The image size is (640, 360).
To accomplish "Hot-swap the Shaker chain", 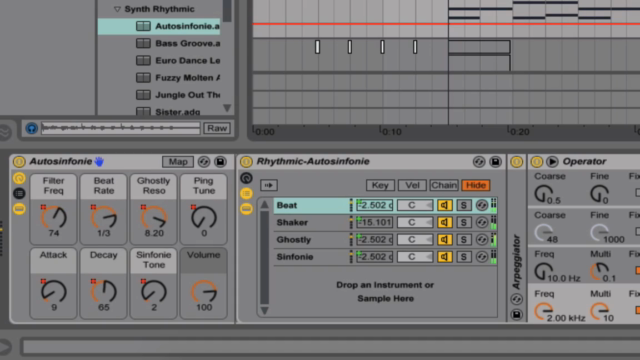I will coord(482,222).
